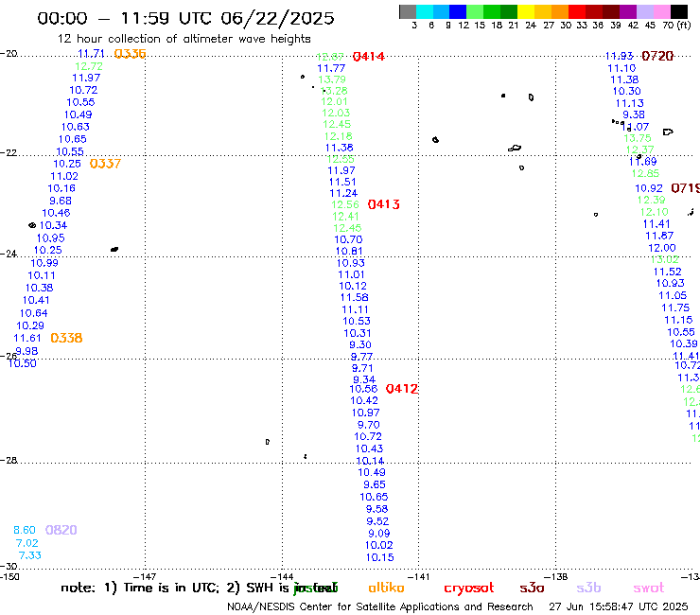The height and width of the screenshot is (615, 700).
Task: Select cryosat pass time 0413
Action: pos(383,204)
